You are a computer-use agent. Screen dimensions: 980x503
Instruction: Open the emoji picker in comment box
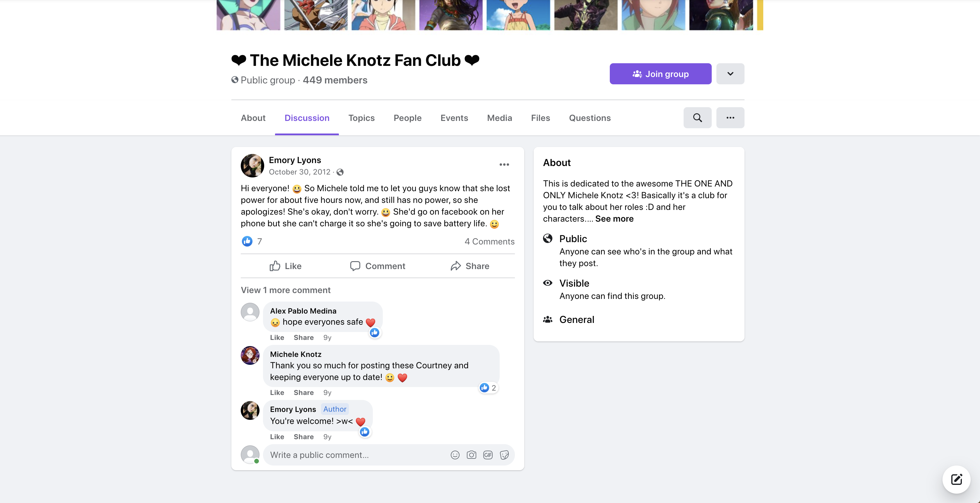point(455,455)
